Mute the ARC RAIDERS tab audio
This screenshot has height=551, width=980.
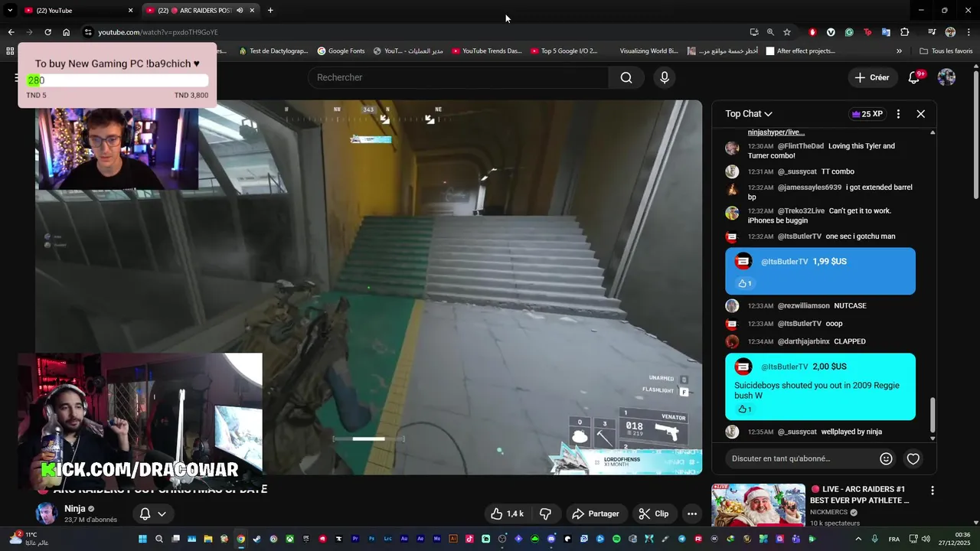[240, 11]
